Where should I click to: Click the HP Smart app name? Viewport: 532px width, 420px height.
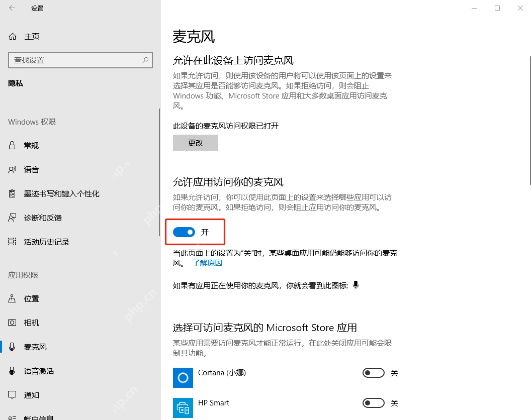point(214,403)
